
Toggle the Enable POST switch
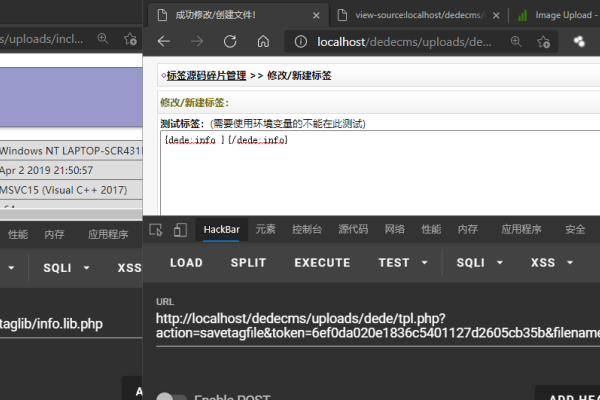[171, 397]
